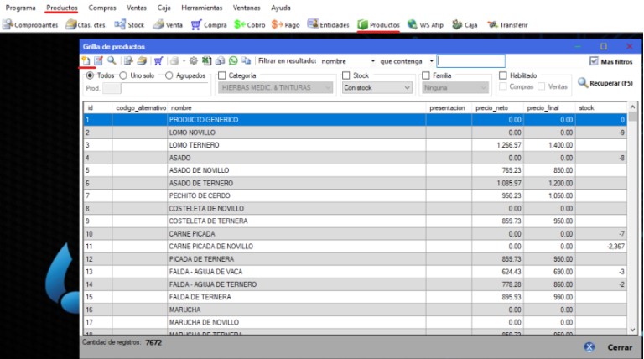Viewport: 644px width, 359px height.
Task: Click the shopping cart icon in grid toolbar
Action: click(x=158, y=61)
